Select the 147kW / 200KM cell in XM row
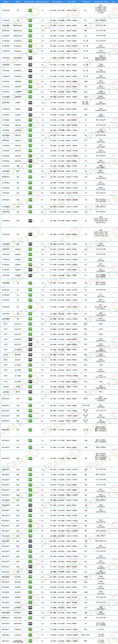The height and width of the screenshot is (644, 118). point(72,200)
